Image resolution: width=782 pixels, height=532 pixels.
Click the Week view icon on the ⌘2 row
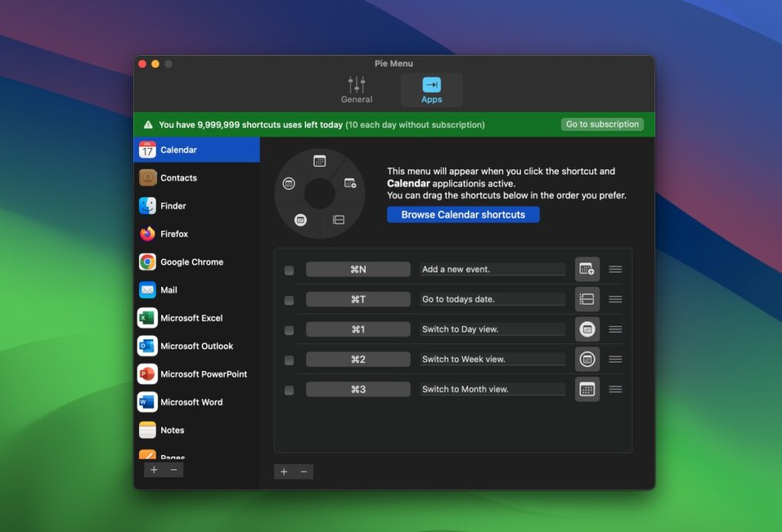pos(586,359)
